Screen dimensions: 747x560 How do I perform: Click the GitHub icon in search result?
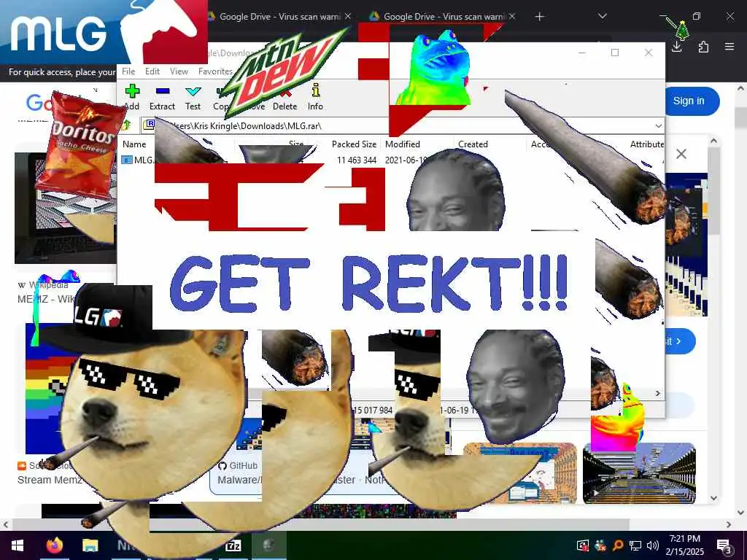pyautogui.click(x=222, y=466)
